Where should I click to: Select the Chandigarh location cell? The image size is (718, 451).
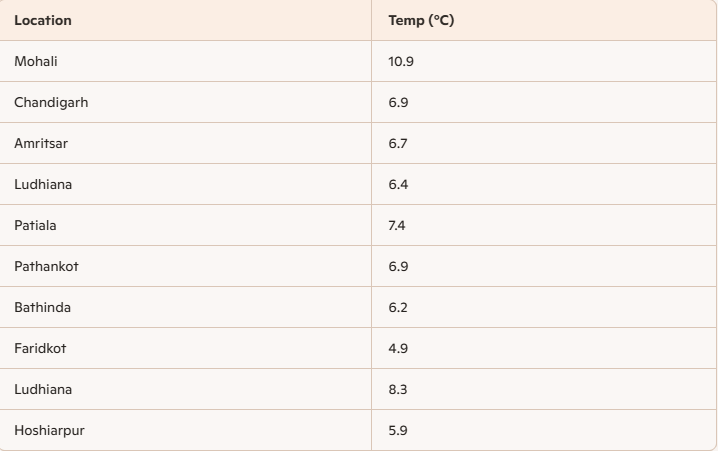pyautogui.click(x=185, y=102)
